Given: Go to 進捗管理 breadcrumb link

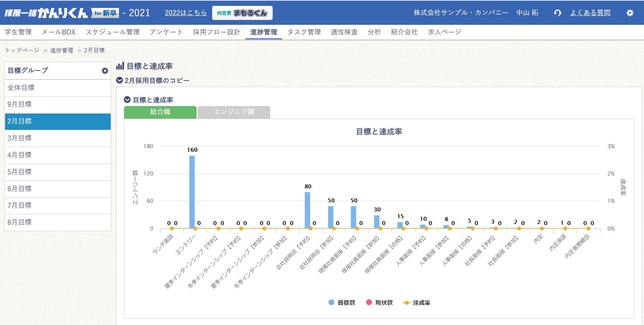Looking at the screenshot, I should (x=62, y=50).
